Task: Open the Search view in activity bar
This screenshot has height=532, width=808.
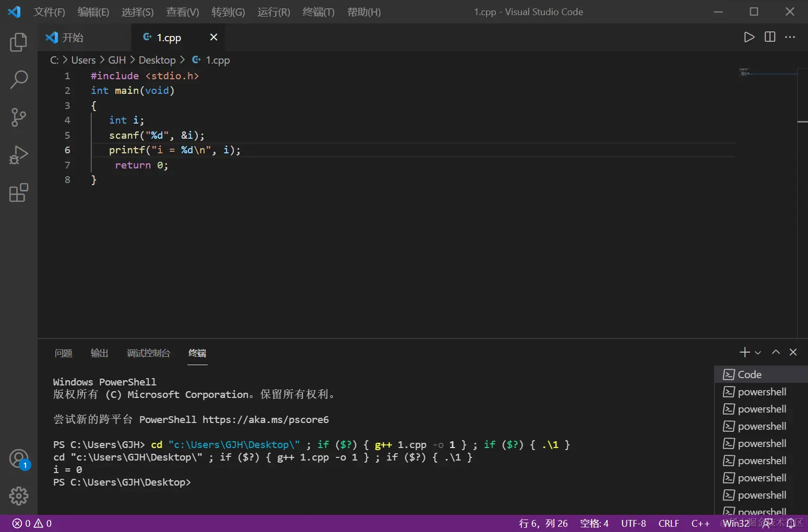Action: pos(19,80)
